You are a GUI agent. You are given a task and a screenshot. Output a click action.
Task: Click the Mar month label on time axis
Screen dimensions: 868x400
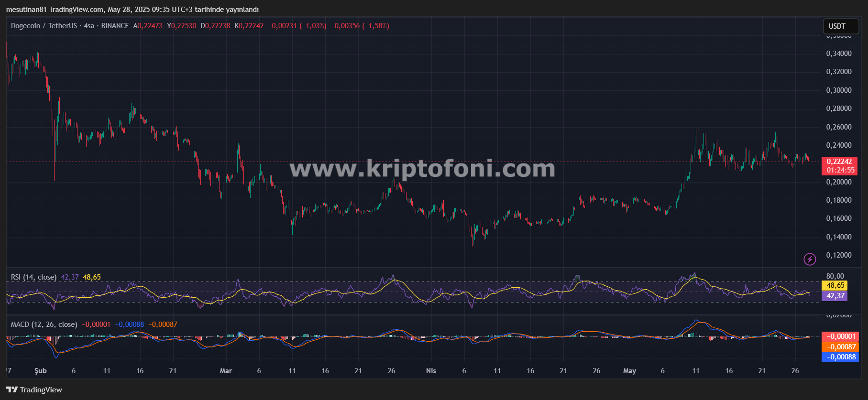226,371
